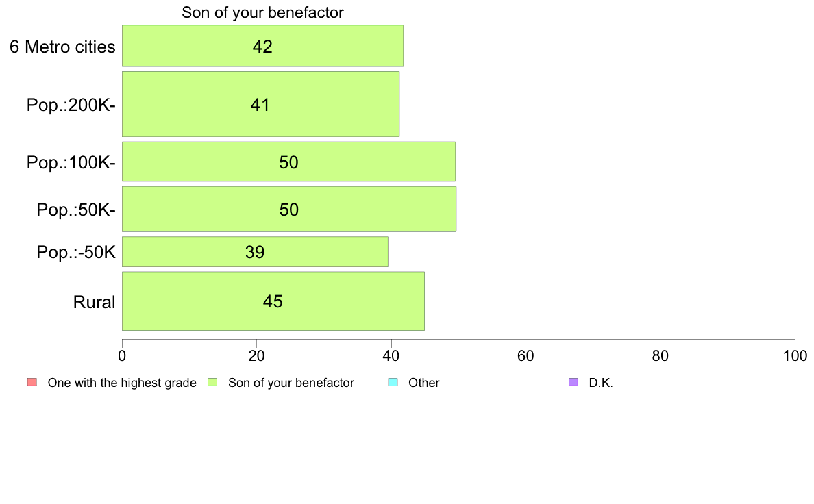The width and height of the screenshot is (814, 504).
Task: Click the red highest grade legend swatch
Action: coord(32,383)
